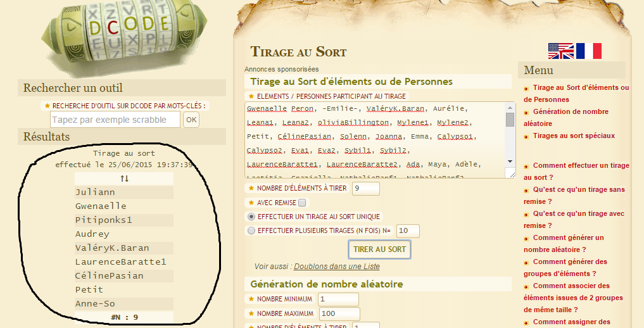The image size is (644, 328).
Task: Select EFFECTUER UN TIRAGE AU SORT UNIQUE radio
Action: pyautogui.click(x=251, y=217)
